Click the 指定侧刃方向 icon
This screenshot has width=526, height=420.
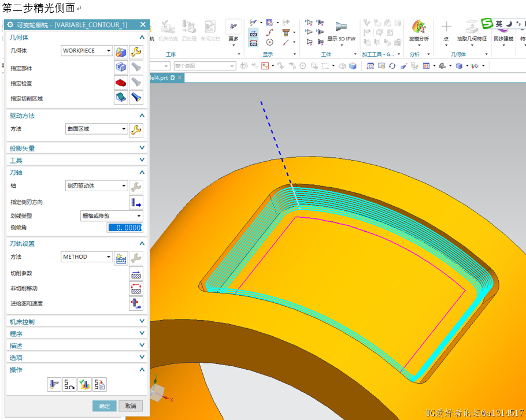[x=136, y=202]
